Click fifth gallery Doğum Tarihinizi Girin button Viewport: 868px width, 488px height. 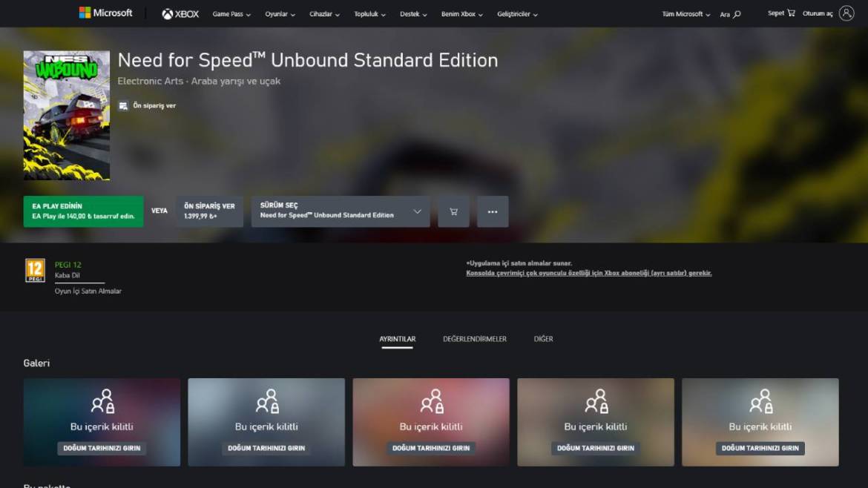pos(760,448)
